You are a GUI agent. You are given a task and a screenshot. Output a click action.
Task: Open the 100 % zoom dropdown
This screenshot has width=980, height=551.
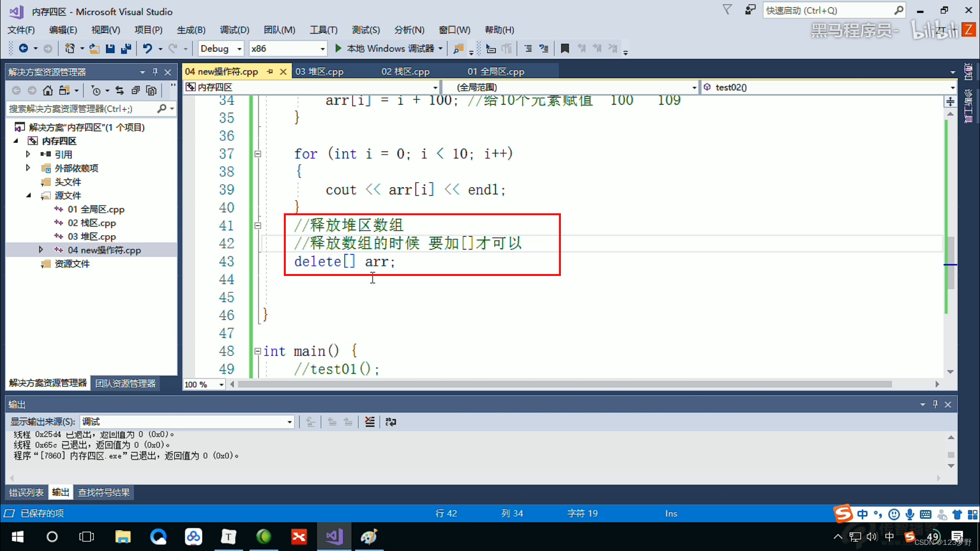tap(222, 384)
